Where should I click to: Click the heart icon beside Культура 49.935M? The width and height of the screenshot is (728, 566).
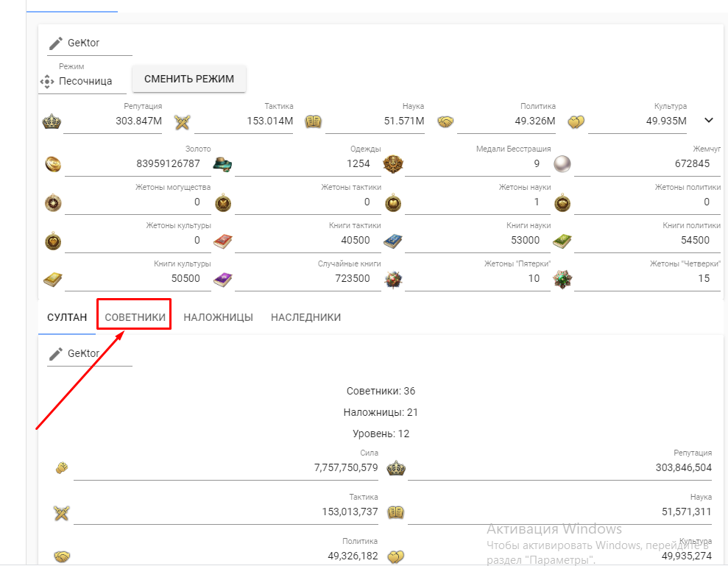[576, 122]
